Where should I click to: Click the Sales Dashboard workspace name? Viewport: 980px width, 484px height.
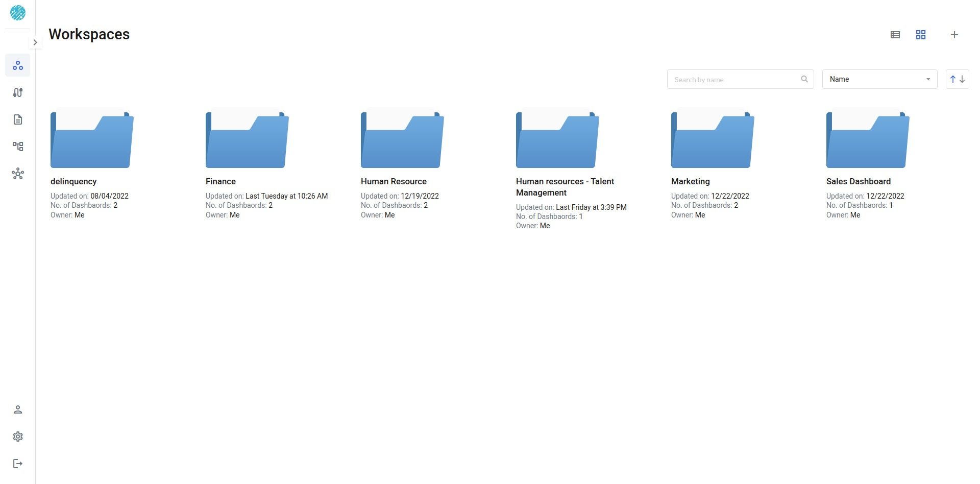(859, 181)
